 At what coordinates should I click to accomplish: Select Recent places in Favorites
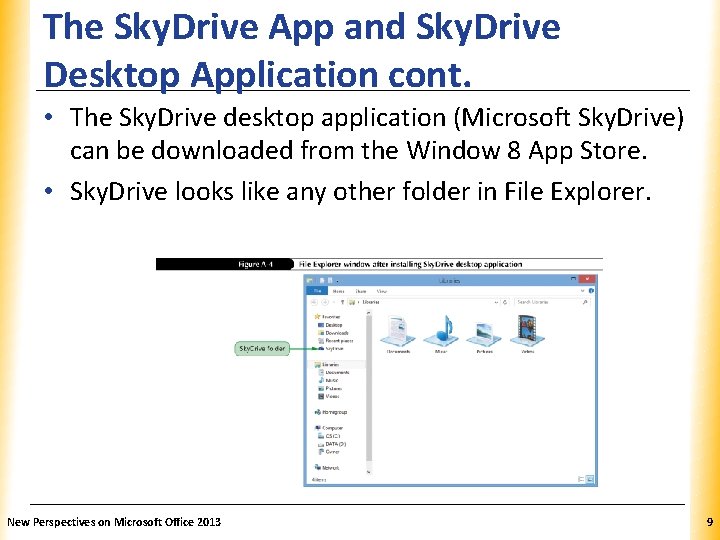[336, 341]
